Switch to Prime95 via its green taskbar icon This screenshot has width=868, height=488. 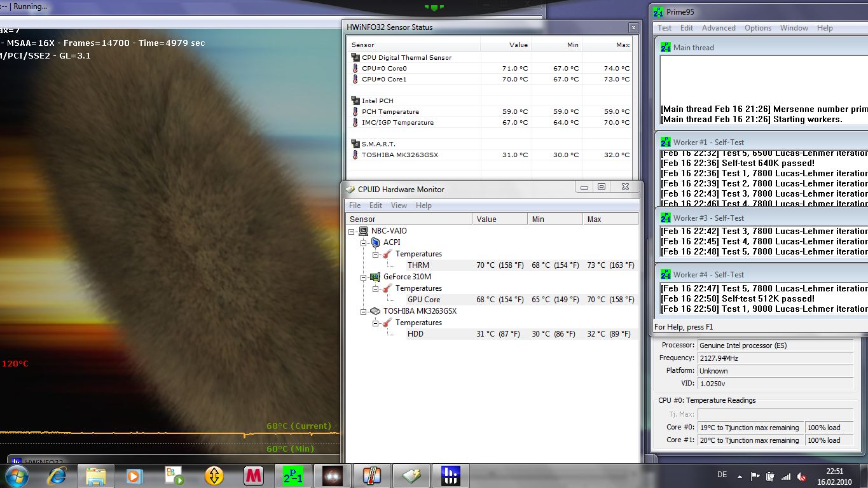(293, 476)
